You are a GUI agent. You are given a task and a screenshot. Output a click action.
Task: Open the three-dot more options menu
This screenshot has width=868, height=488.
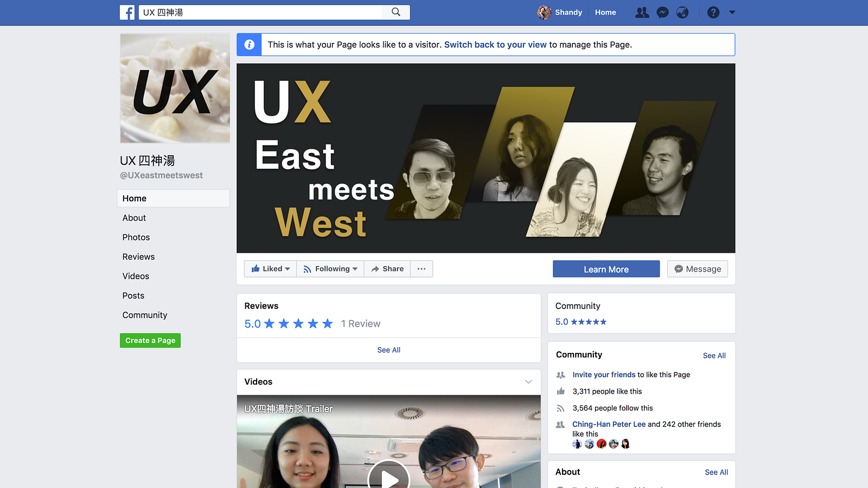pos(422,269)
